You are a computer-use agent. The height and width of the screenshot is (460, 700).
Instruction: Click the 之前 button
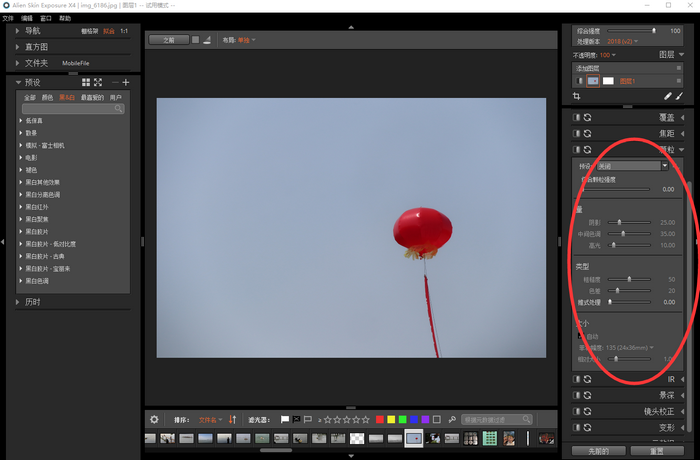pos(168,40)
